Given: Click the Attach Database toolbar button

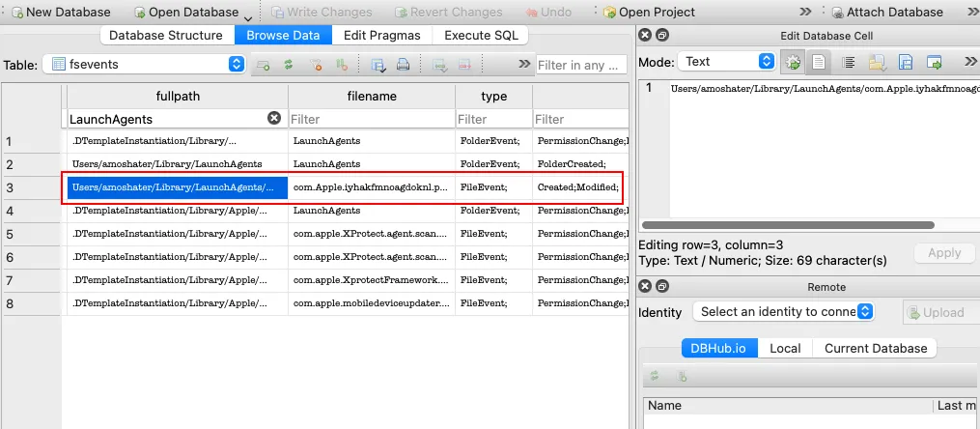Looking at the screenshot, I should tap(887, 12).
